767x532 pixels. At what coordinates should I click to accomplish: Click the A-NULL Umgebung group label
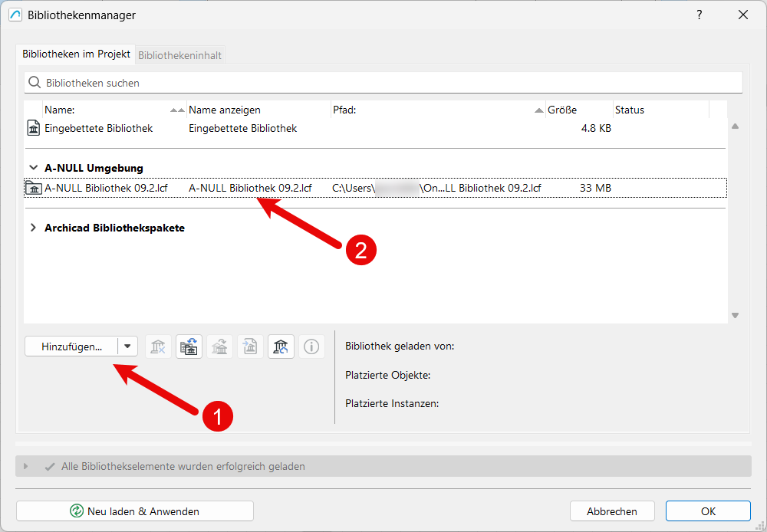point(94,168)
